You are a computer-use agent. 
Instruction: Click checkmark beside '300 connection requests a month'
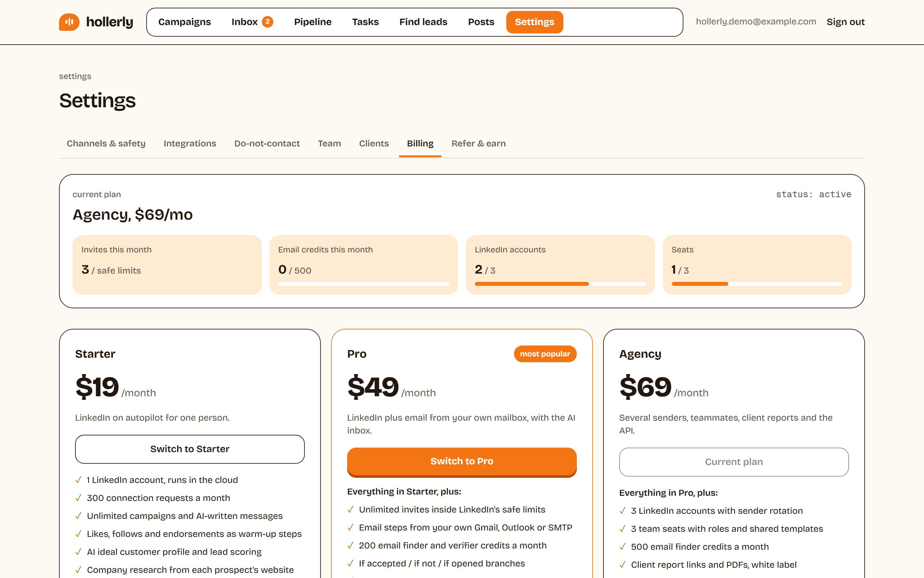(x=78, y=498)
